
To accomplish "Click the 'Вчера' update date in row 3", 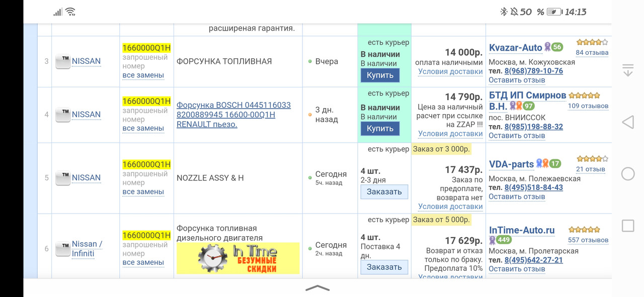I will tap(327, 61).
